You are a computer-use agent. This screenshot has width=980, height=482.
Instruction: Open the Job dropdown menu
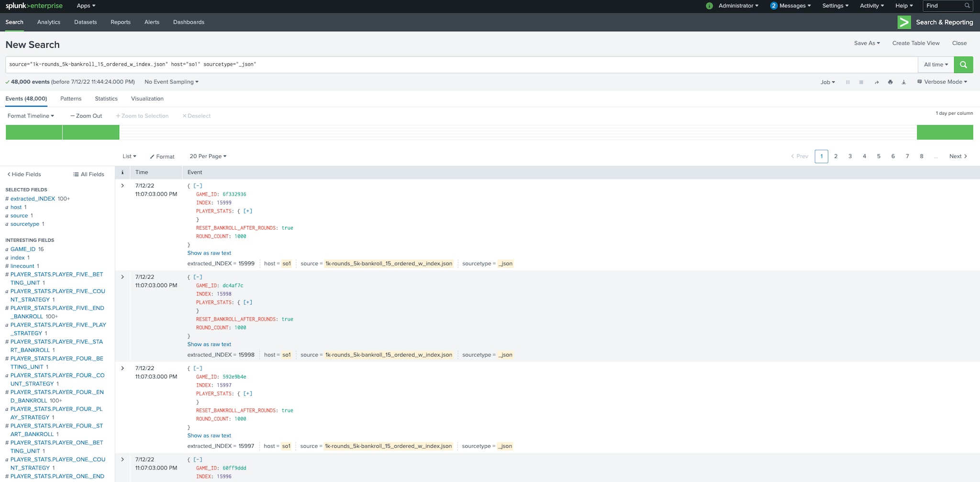pos(828,82)
